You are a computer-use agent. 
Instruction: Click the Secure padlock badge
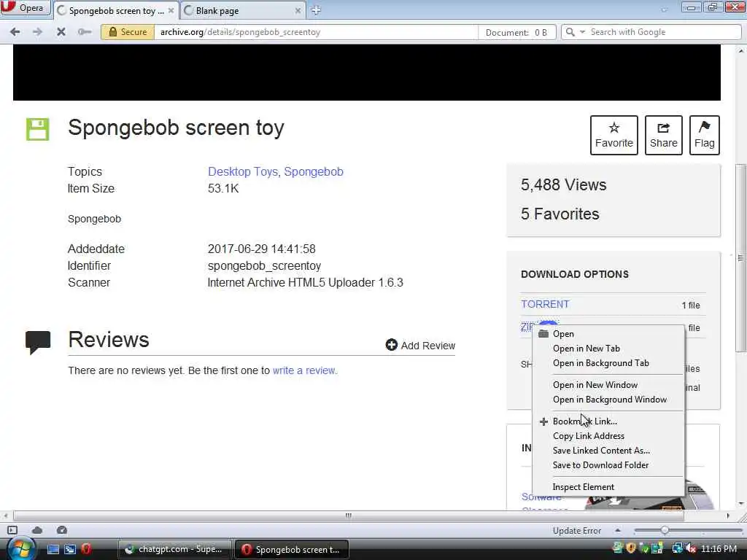coord(128,32)
